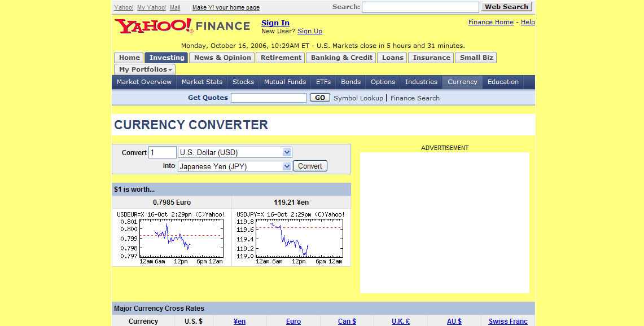The width and height of the screenshot is (644, 326).
Task: Switch to the Retirement tab
Action: (281, 58)
